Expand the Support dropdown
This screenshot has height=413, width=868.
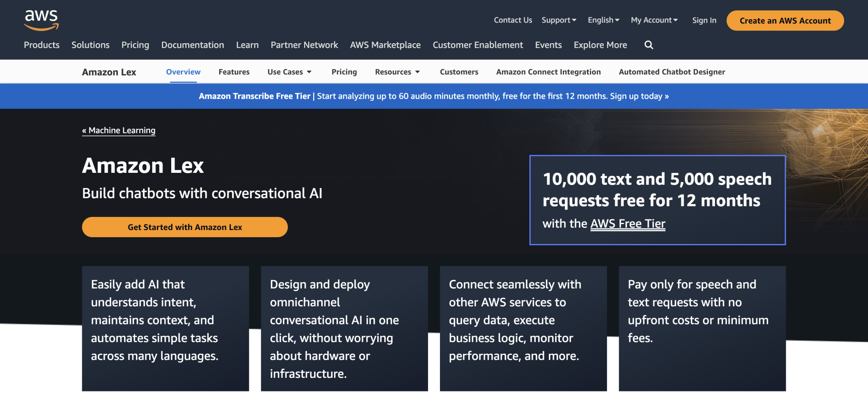[x=559, y=20]
